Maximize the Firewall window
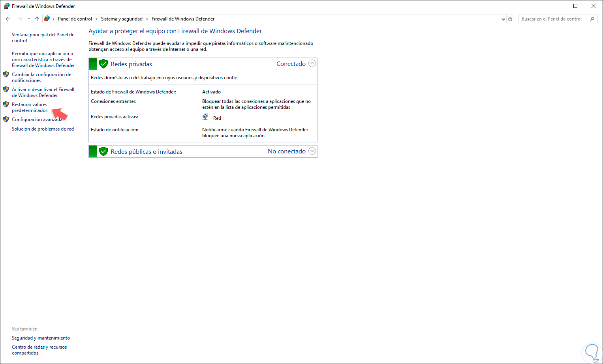This screenshot has width=603, height=364. point(575,6)
